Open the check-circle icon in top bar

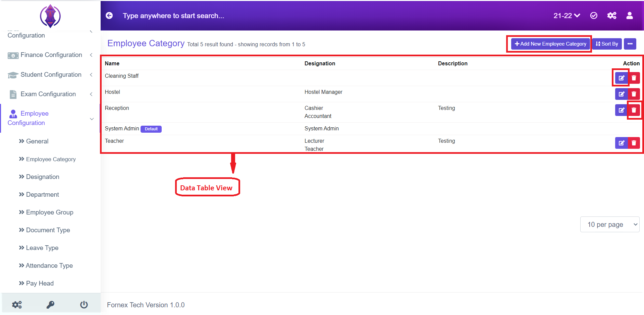pos(594,16)
